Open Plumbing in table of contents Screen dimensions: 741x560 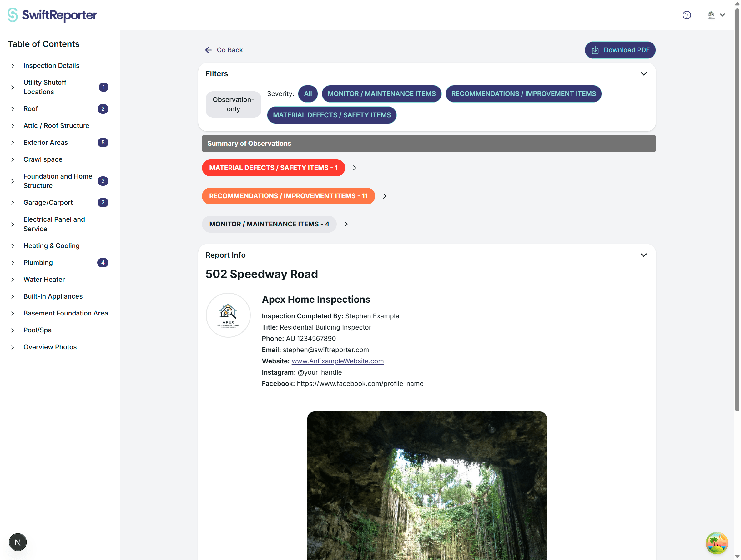tap(38, 263)
